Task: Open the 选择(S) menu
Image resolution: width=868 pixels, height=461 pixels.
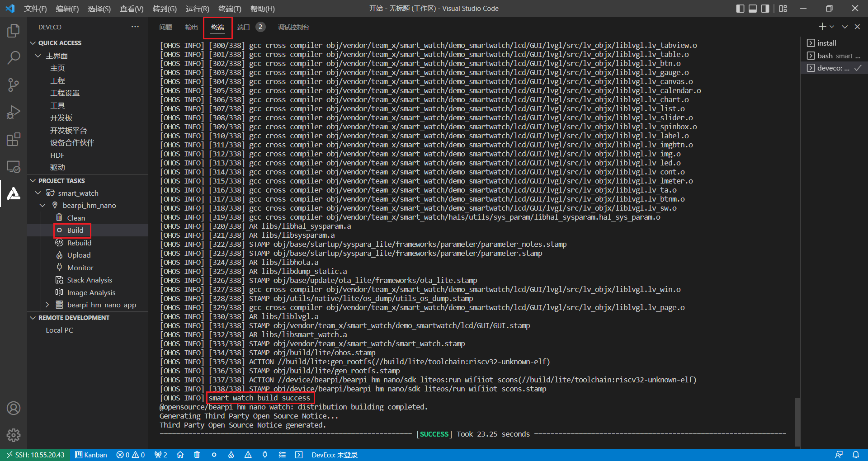Action: coord(99,9)
